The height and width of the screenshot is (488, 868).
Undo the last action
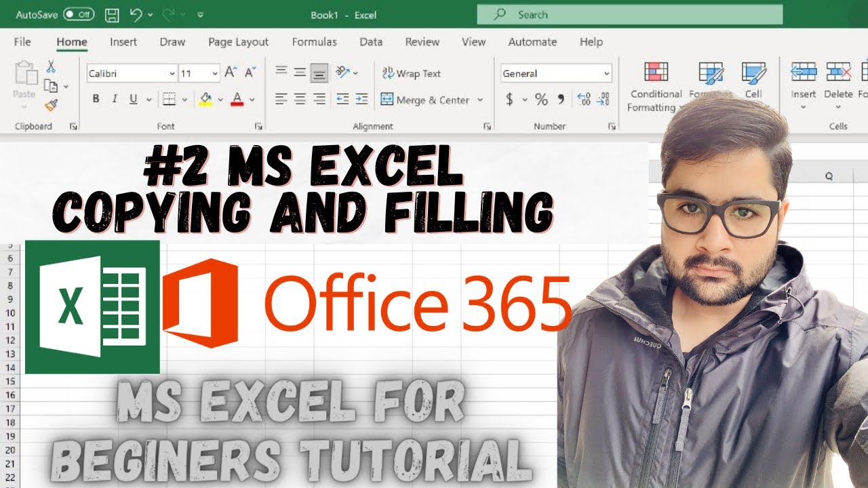coord(136,14)
